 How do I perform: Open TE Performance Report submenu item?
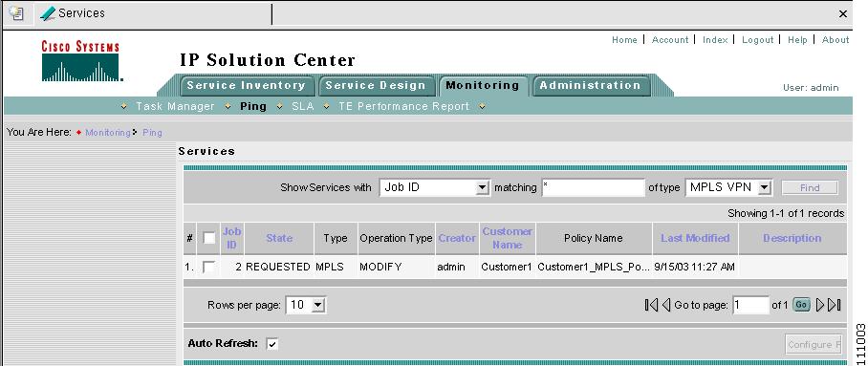404,106
